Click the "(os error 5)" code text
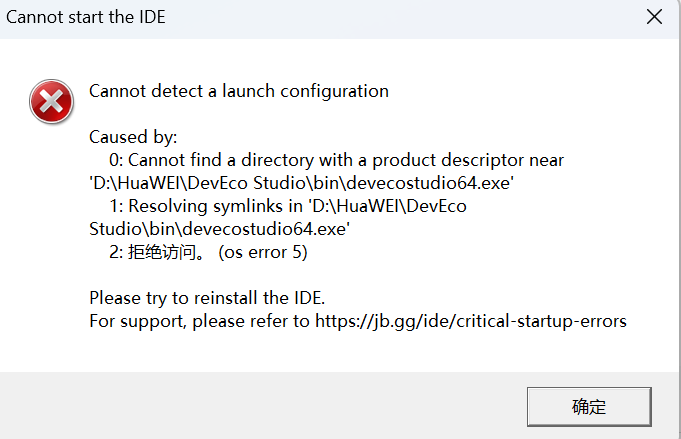The height and width of the screenshot is (439, 681). point(262,253)
